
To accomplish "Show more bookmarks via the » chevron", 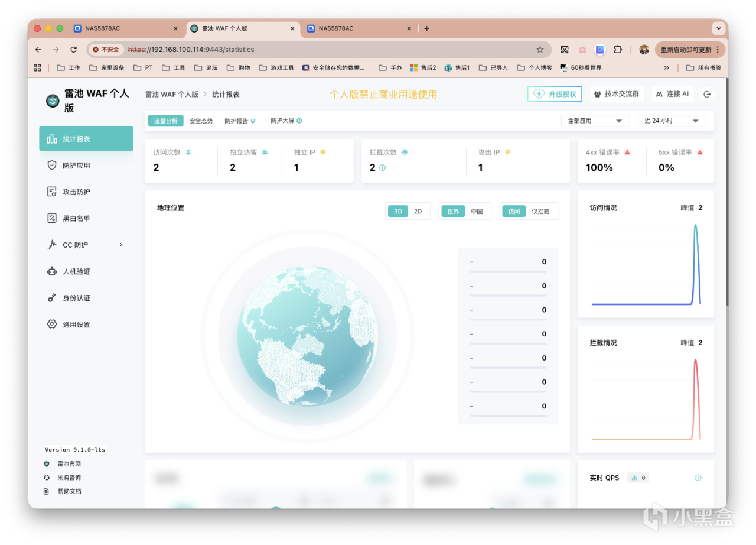I will [x=667, y=68].
